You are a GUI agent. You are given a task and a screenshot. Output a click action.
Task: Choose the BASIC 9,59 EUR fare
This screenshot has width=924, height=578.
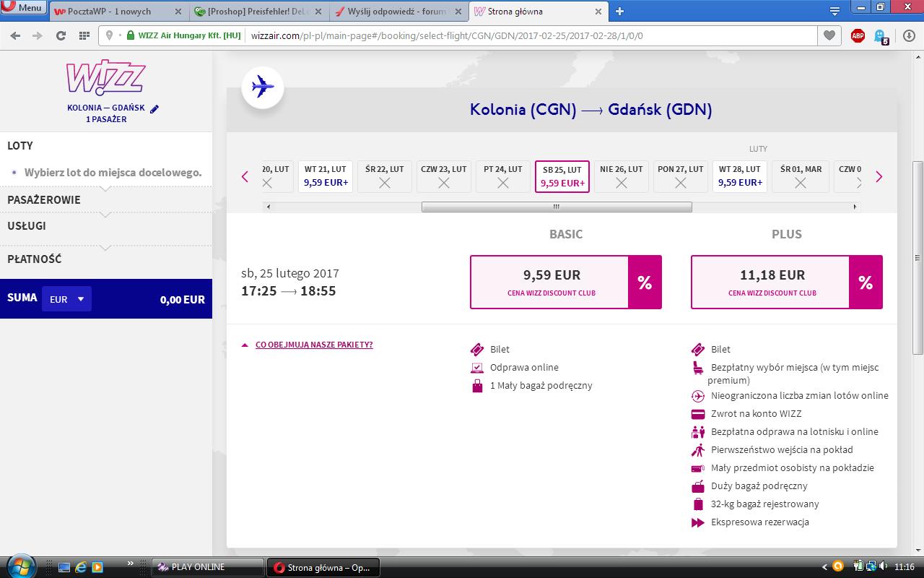click(x=550, y=282)
